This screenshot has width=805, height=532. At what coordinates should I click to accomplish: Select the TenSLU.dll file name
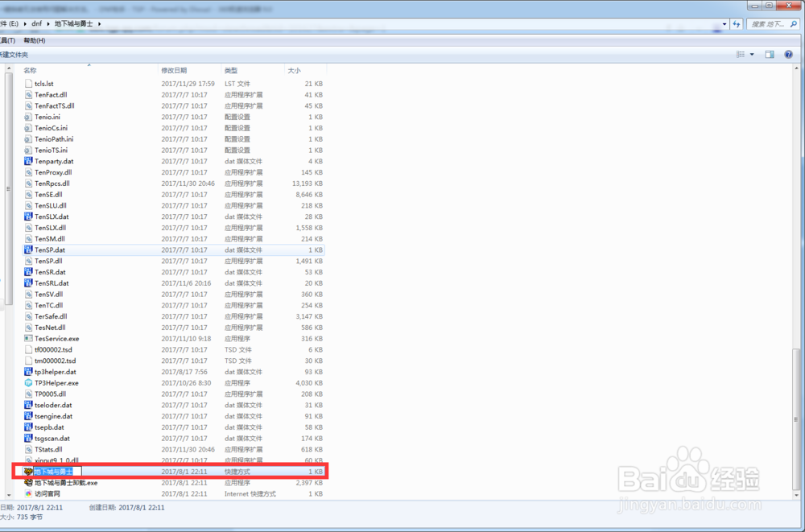[x=51, y=205]
